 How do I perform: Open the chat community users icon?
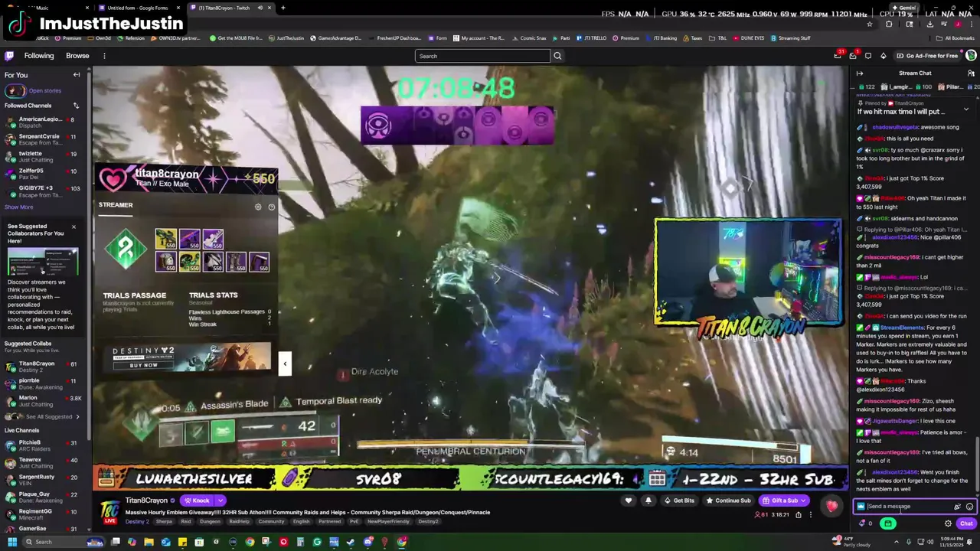[x=971, y=73]
